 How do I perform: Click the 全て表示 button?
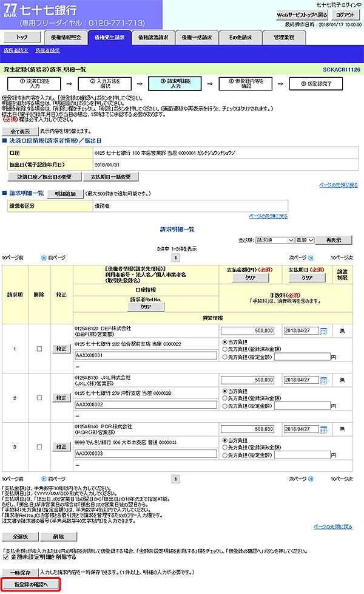[21, 132]
